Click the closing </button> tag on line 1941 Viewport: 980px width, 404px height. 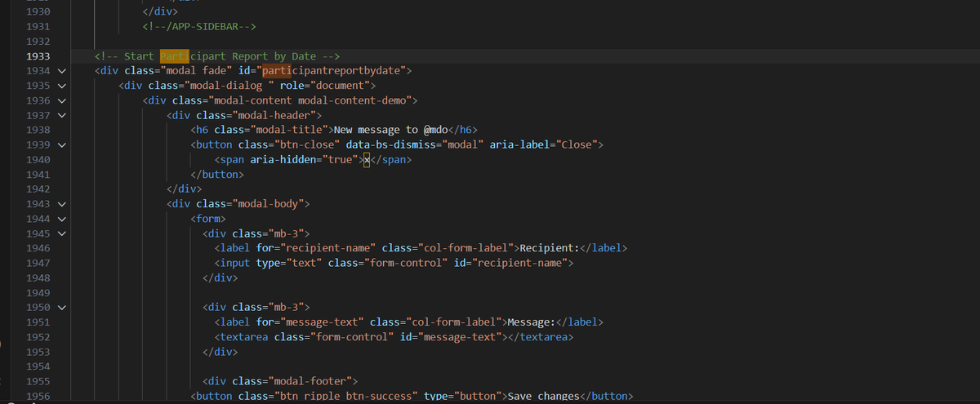coord(217,175)
